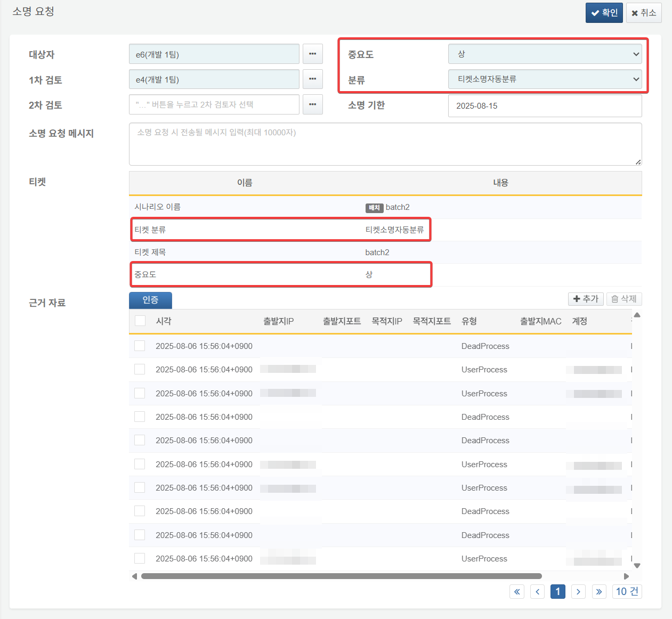Click the ellipsis button next to 대상자
672x619 pixels.
pyautogui.click(x=312, y=54)
